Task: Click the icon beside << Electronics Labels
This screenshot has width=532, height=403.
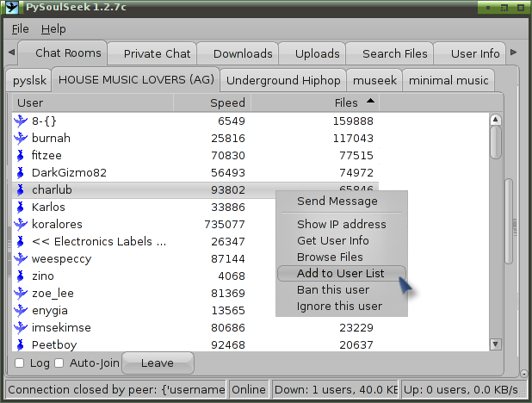Action: 21,241
